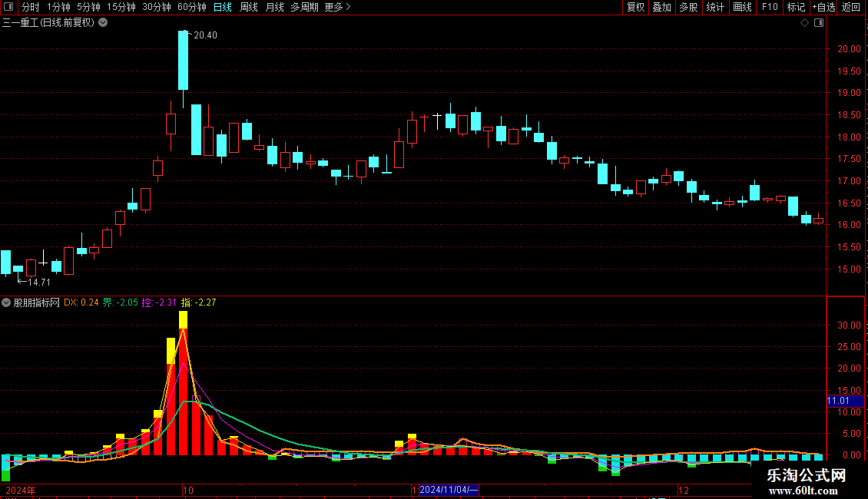Image resolution: width=868 pixels, height=499 pixels.
Task: Select the 1分钟 period tab
Action: (58, 7)
